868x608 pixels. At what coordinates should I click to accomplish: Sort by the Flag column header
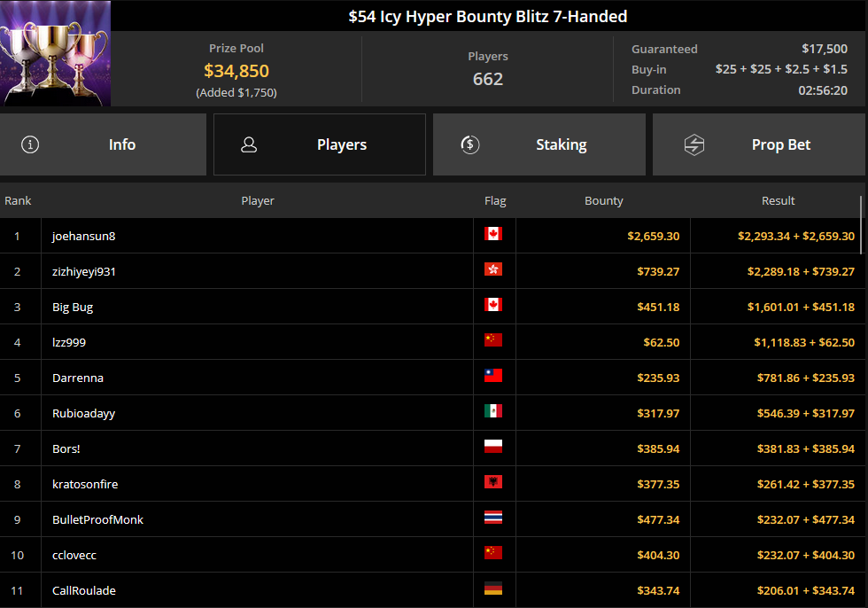point(495,200)
